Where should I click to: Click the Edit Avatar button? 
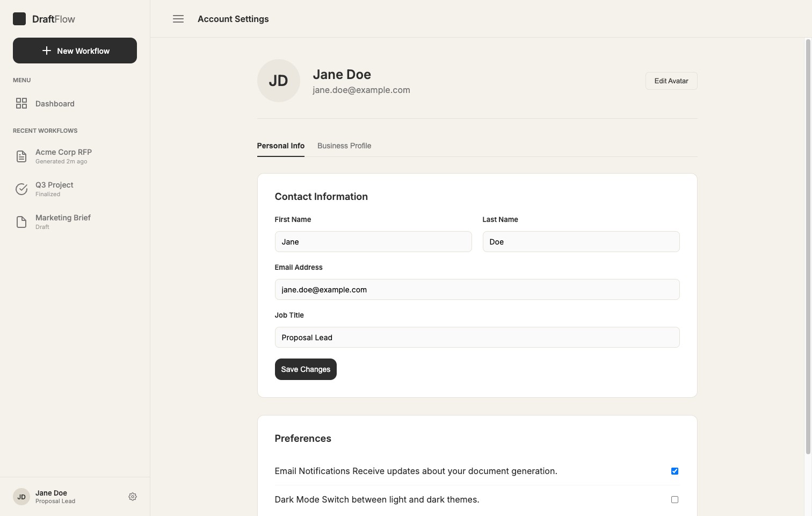[x=671, y=81]
